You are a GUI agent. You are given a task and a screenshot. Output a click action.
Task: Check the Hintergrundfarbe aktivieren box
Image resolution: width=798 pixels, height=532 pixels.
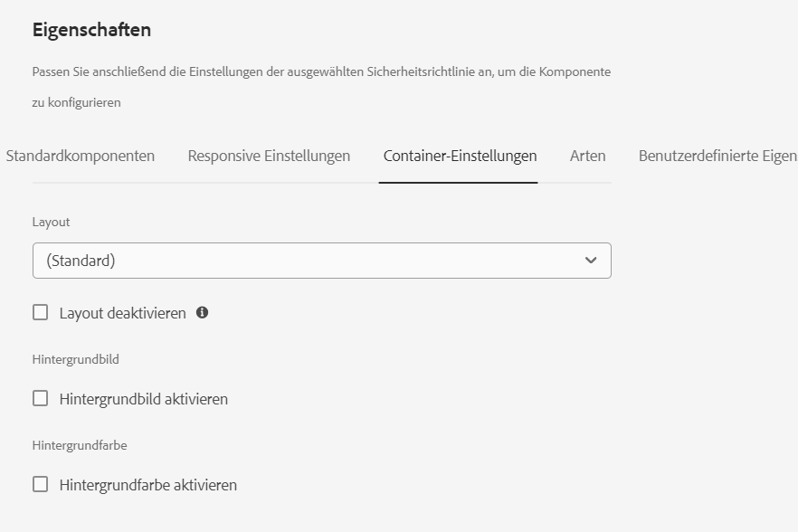coord(41,484)
